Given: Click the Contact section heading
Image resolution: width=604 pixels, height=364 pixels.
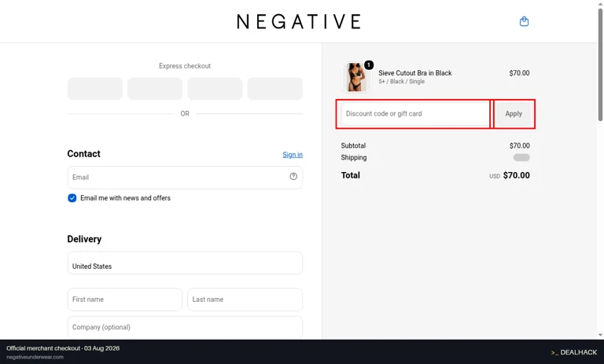Looking at the screenshot, I should [83, 153].
